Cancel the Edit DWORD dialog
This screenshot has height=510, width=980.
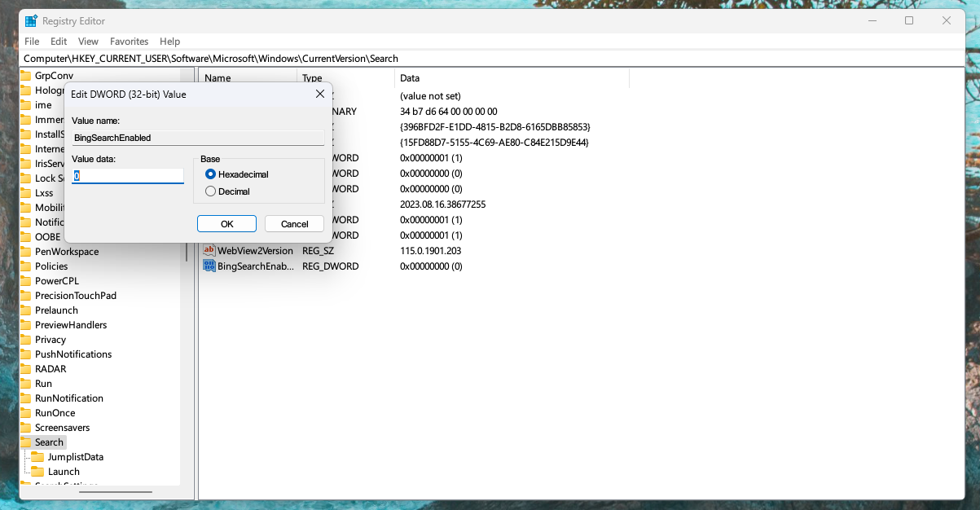coord(293,223)
